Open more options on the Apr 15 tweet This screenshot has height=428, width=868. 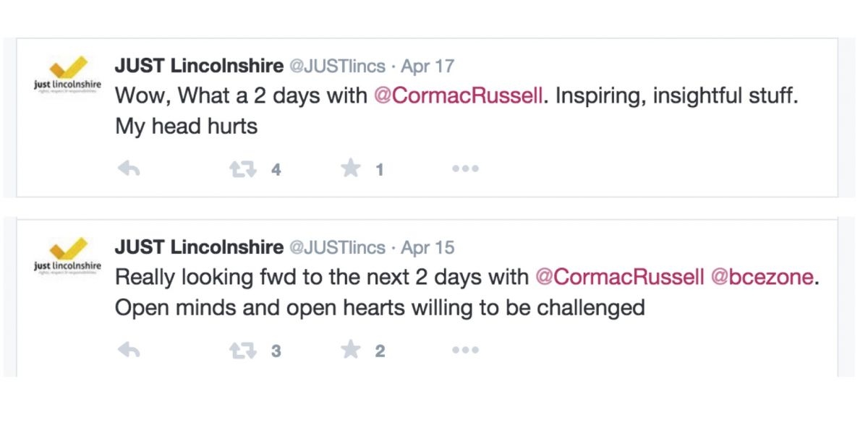tap(465, 351)
